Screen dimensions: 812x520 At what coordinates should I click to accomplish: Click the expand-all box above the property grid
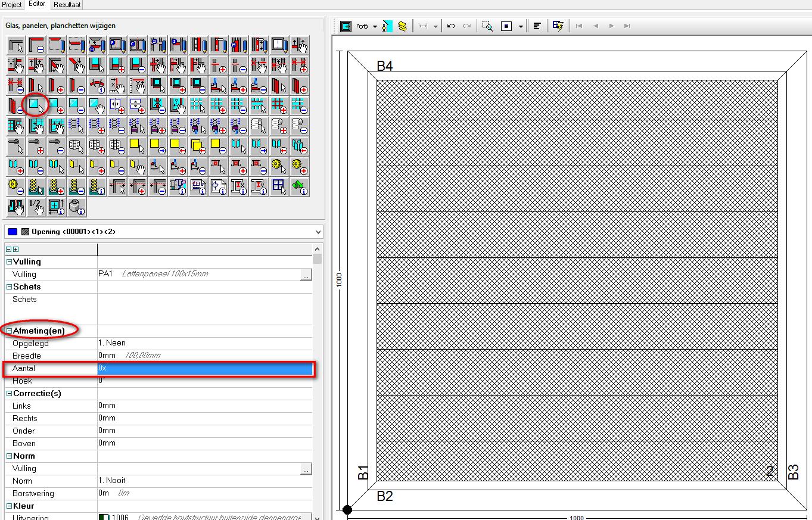pyautogui.click(x=15, y=249)
